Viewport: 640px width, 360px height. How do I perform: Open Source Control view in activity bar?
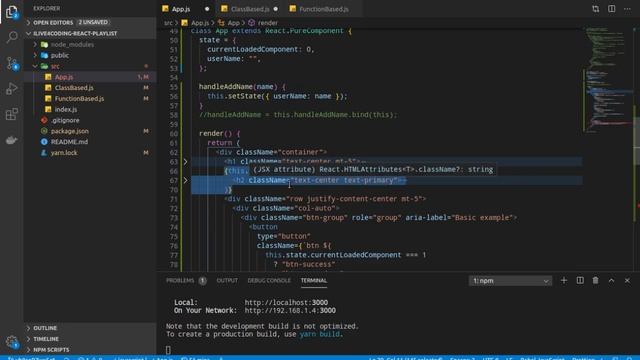(x=12, y=63)
